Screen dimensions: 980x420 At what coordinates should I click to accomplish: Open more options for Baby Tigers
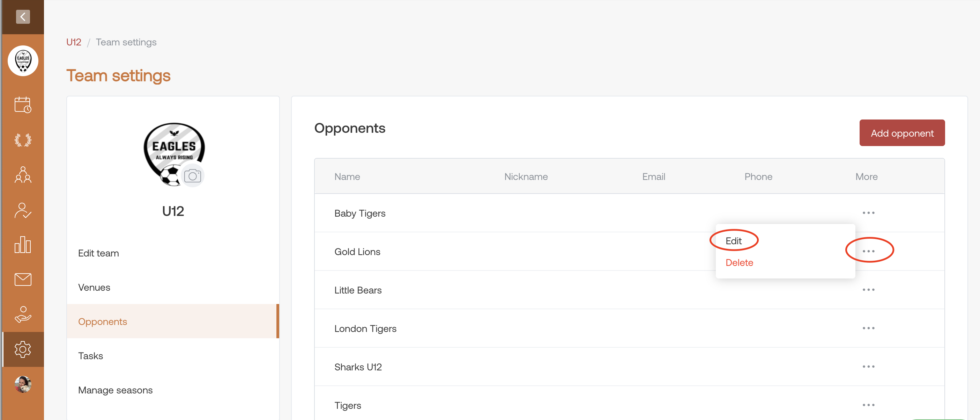click(868, 213)
